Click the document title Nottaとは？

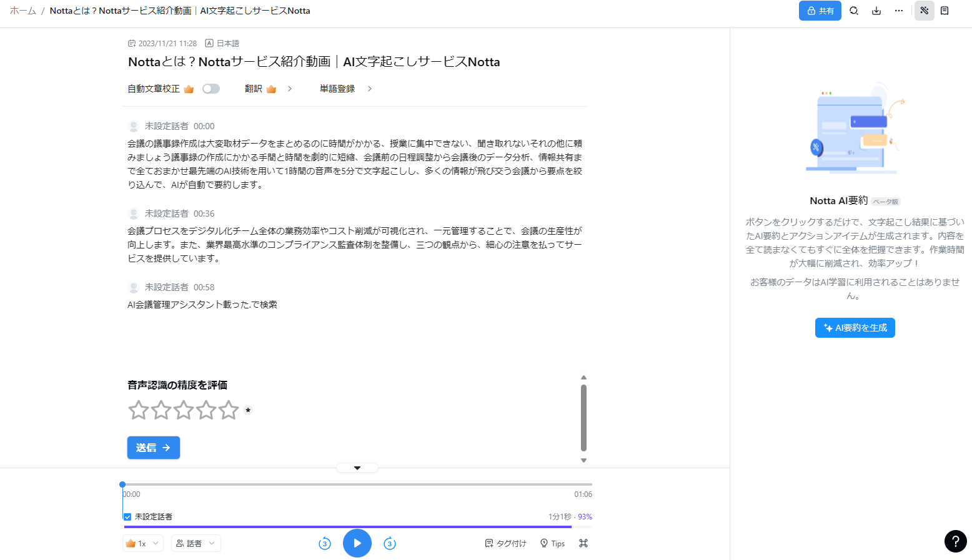[314, 62]
